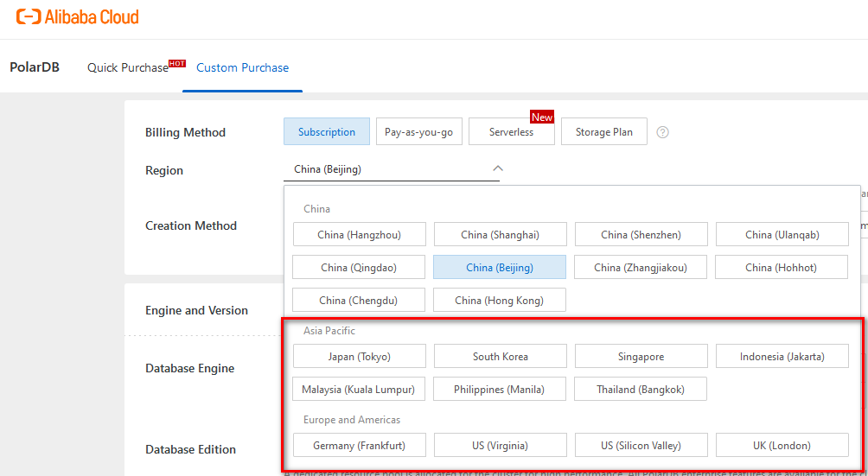
Task: Choose China (Zhangjiakou) region
Action: click(641, 268)
